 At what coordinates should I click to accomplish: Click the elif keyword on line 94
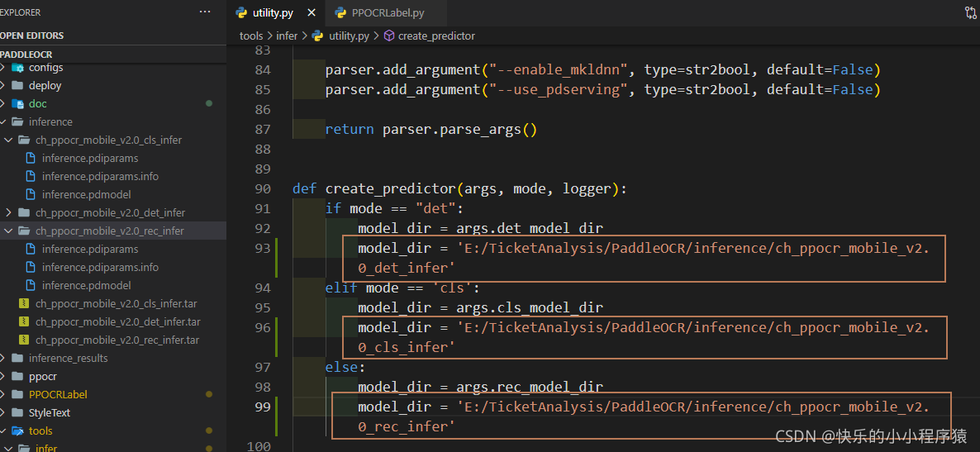[x=341, y=288]
